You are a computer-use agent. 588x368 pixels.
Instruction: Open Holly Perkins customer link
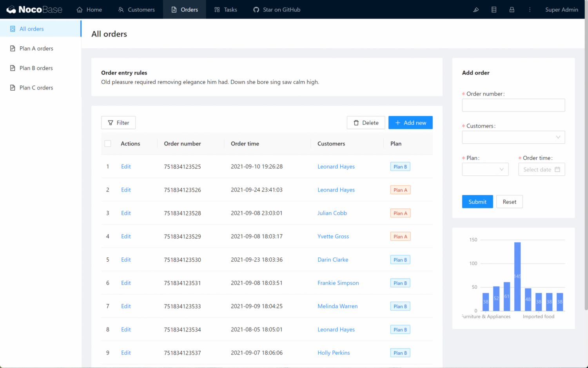(334, 353)
